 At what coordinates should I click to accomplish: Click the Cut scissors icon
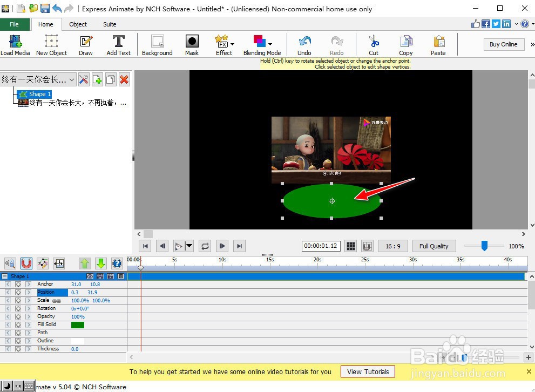pos(374,41)
